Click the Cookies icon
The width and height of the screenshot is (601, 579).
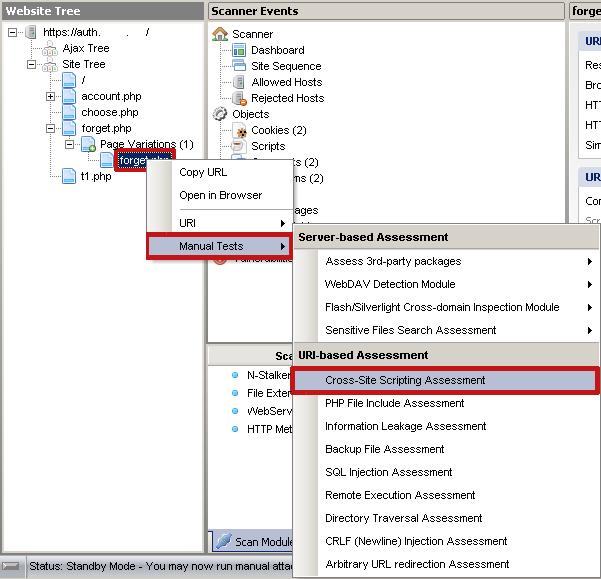click(x=240, y=130)
